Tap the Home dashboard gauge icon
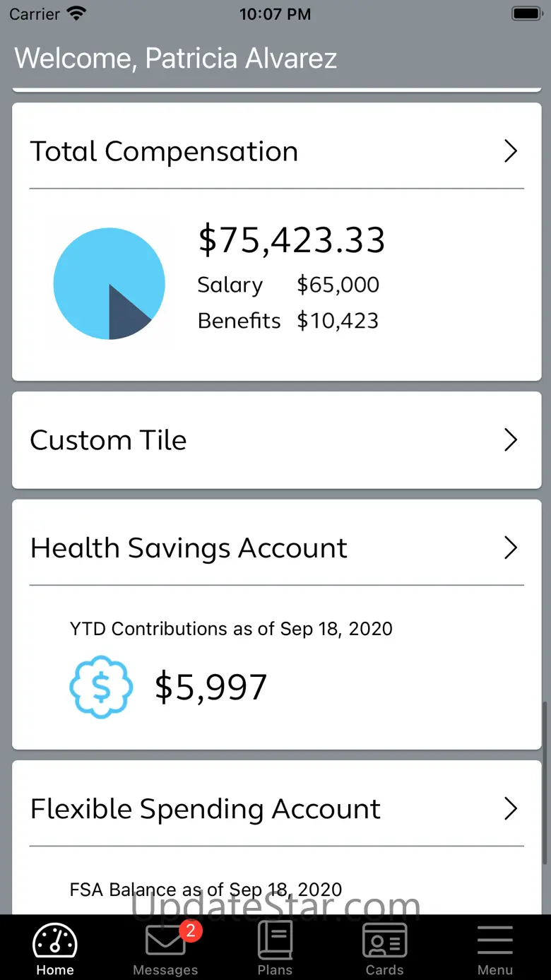Image resolution: width=551 pixels, height=980 pixels. click(x=55, y=942)
